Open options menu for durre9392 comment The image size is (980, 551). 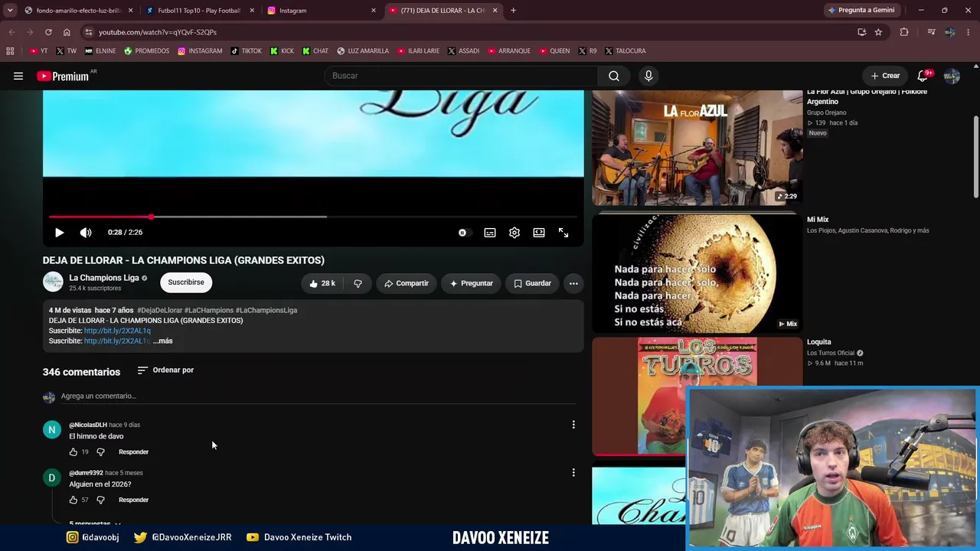tap(573, 473)
